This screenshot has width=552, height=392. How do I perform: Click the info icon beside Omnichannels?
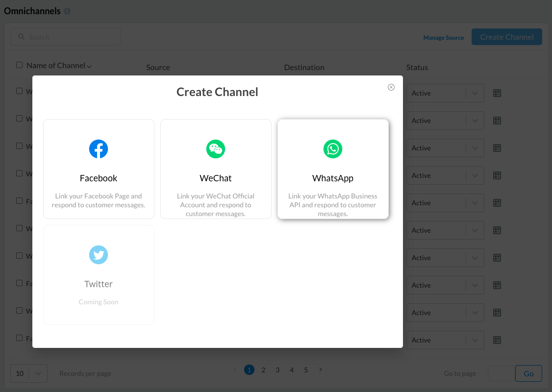click(67, 11)
